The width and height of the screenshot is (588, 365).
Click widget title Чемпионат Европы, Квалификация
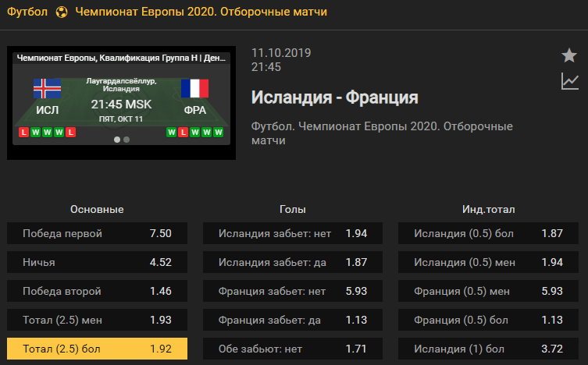coord(121,58)
